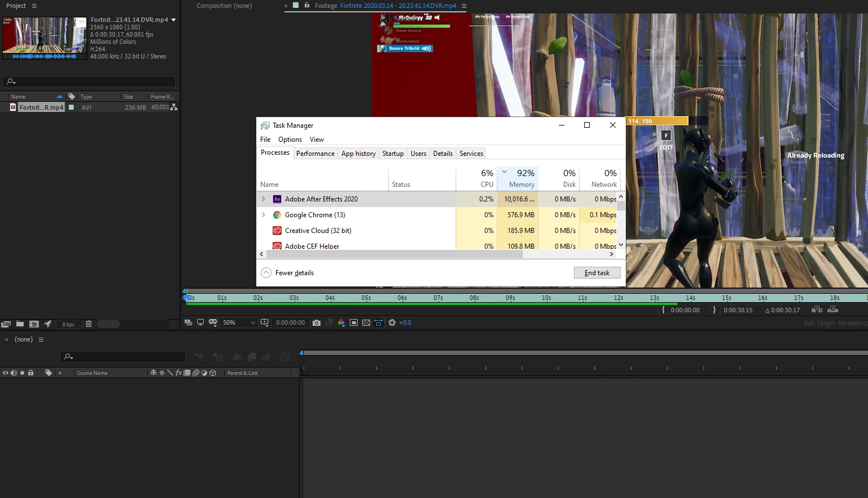
Task: Adjust the +0.0 exposure value
Action: pos(405,322)
